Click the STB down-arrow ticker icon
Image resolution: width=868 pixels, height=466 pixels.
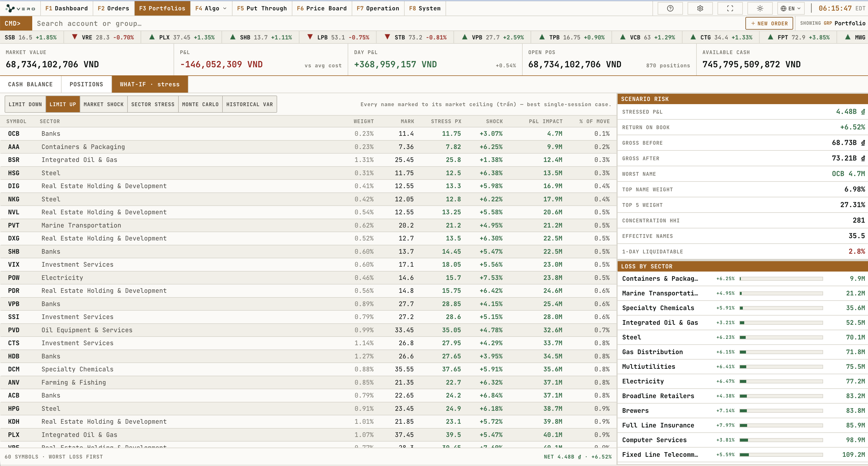point(387,37)
